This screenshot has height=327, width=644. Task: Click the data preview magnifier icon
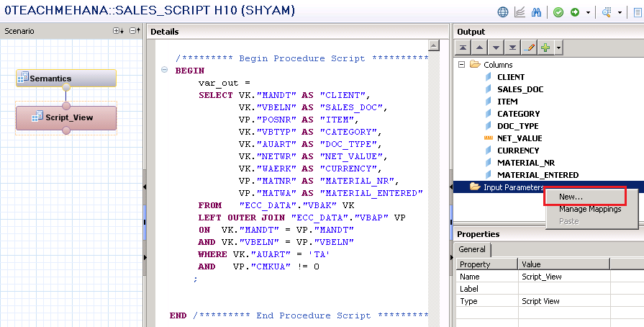607,12
